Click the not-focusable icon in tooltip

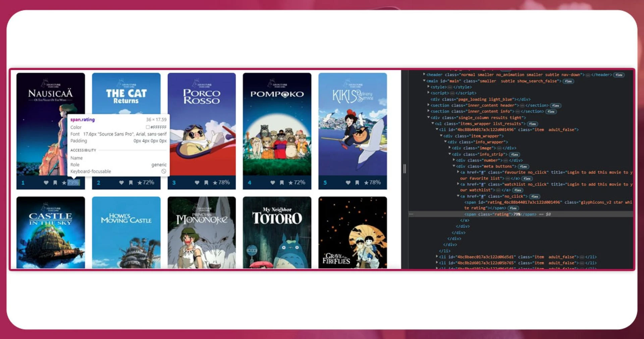click(x=164, y=171)
